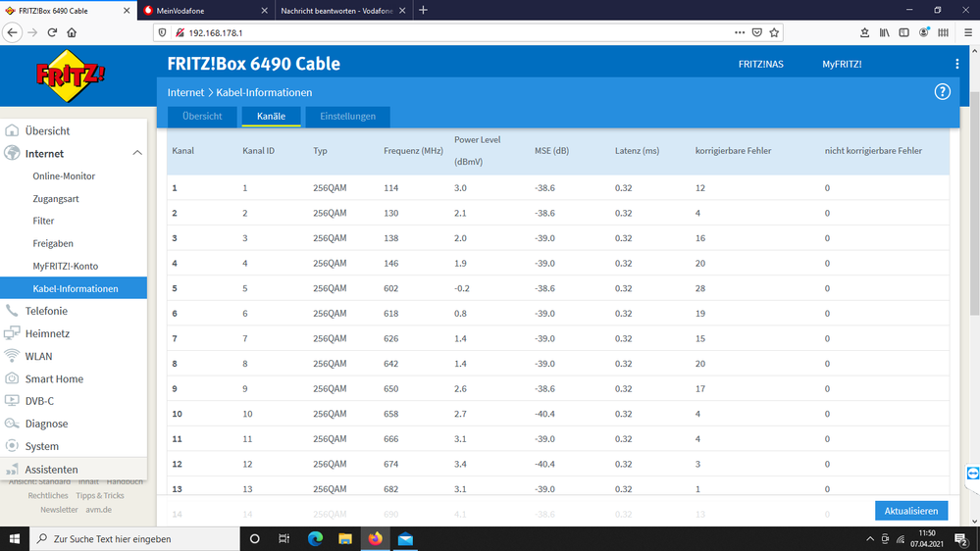The width and height of the screenshot is (980, 551).
Task: Open FRITZ!NAS link
Action: coord(760,64)
